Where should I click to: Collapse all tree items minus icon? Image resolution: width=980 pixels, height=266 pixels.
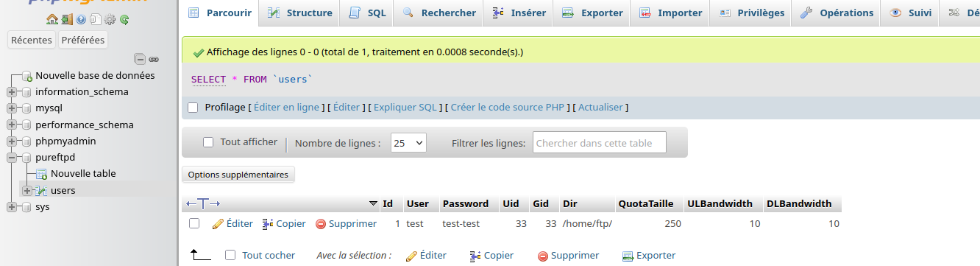coord(140,59)
